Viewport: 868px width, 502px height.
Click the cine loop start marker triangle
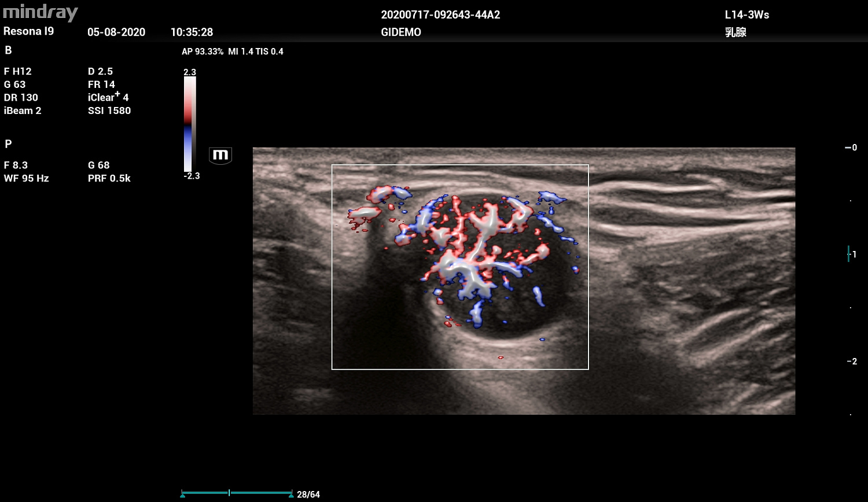(x=183, y=494)
